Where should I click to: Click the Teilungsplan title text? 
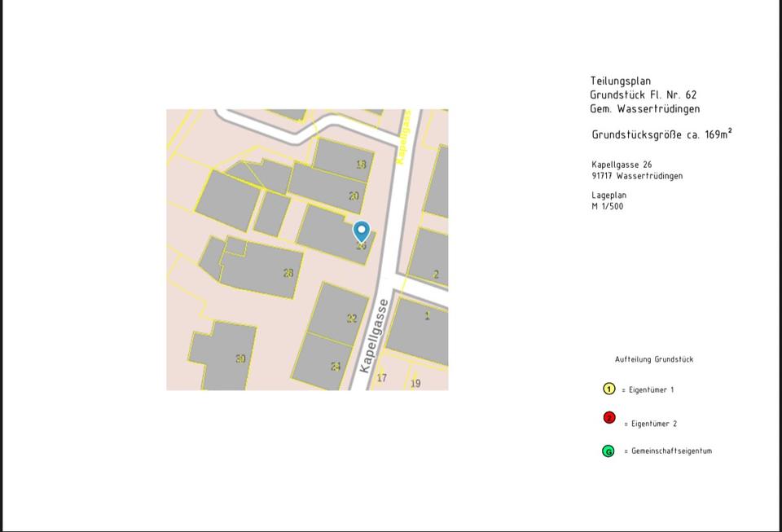tap(621, 81)
